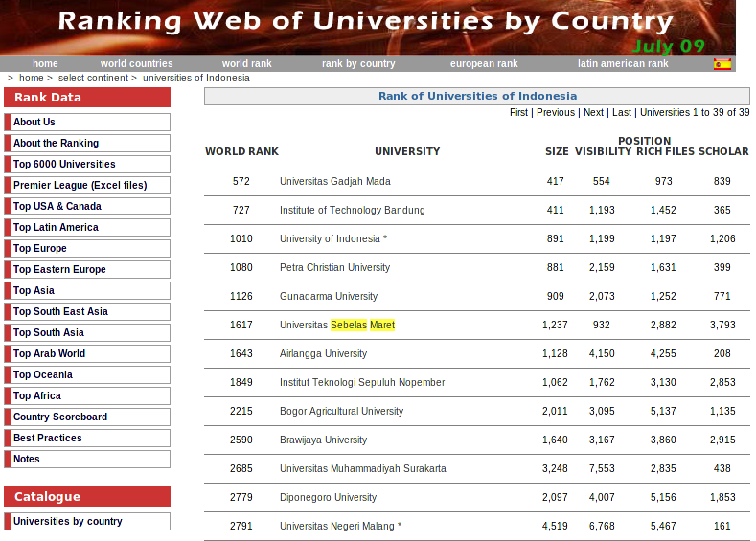756x541 pixels.
Task: Open Best Practices sidebar link
Action: click(87, 438)
